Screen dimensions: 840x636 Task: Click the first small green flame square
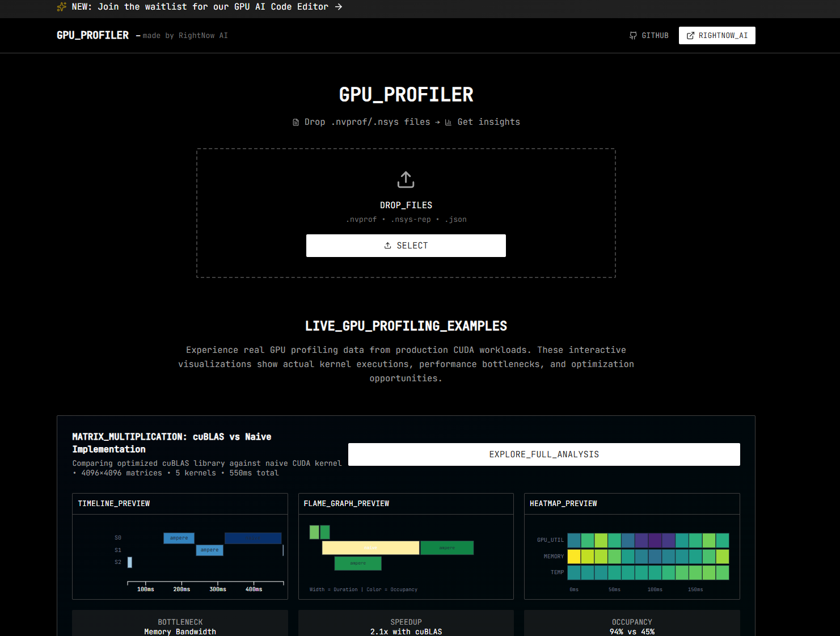(314, 532)
